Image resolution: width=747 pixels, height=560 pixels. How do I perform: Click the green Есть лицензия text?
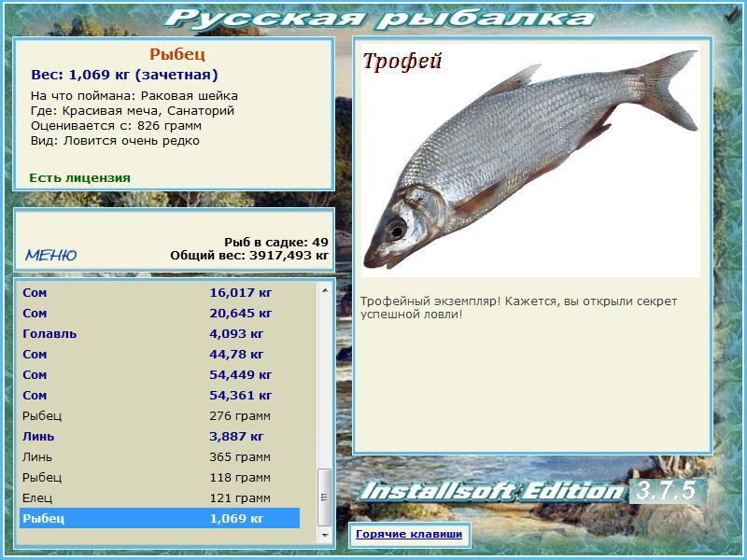pos(79,178)
